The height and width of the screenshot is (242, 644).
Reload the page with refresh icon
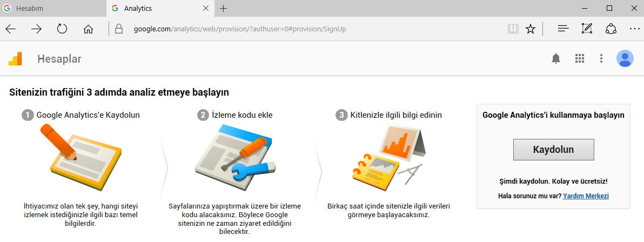coord(62,29)
